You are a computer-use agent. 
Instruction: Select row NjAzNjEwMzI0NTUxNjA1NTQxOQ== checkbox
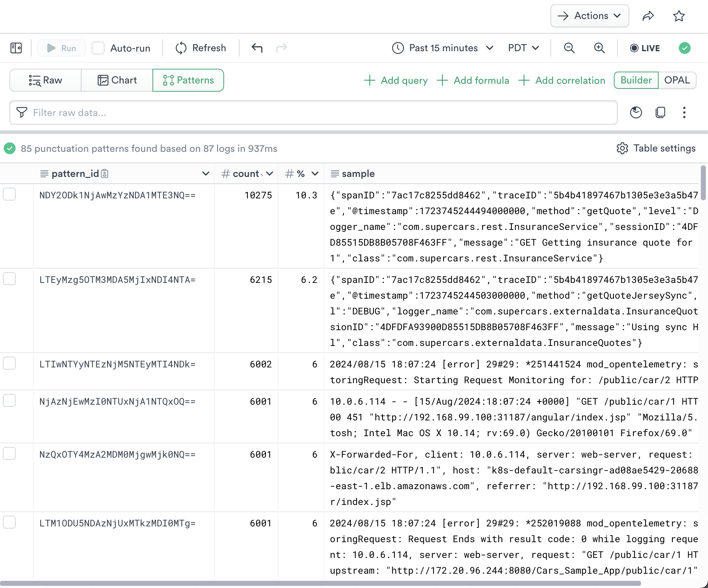[x=9, y=400]
